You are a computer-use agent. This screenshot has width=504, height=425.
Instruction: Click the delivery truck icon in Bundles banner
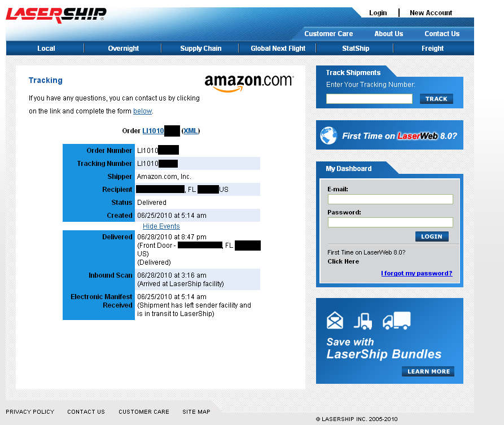[x=396, y=321]
